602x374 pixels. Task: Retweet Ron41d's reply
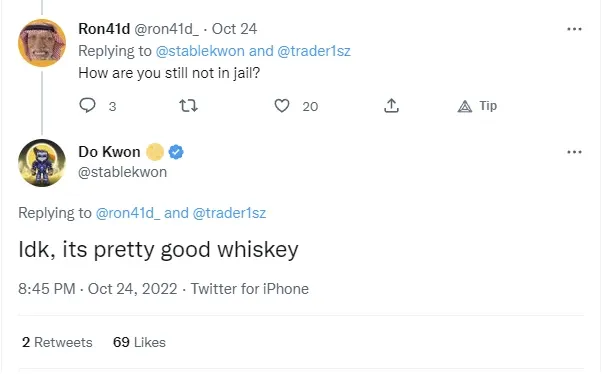click(189, 105)
